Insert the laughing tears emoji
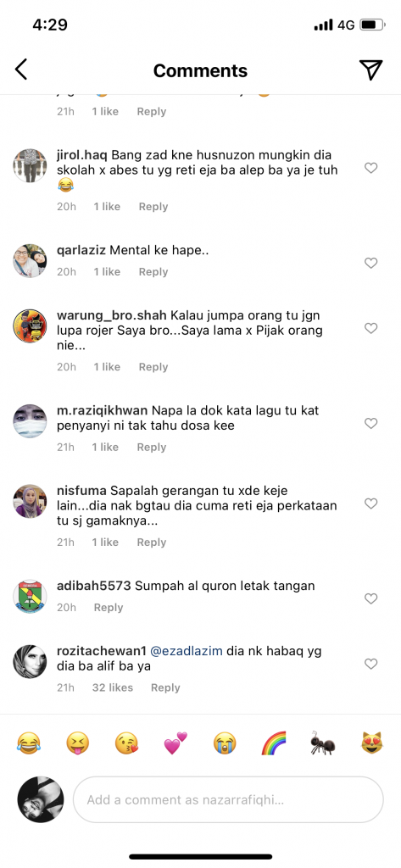The image size is (401, 868). [x=28, y=743]
